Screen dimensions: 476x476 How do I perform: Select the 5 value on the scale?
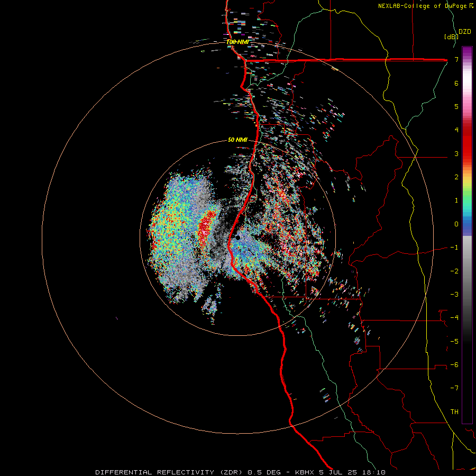[x=456, y=106]
